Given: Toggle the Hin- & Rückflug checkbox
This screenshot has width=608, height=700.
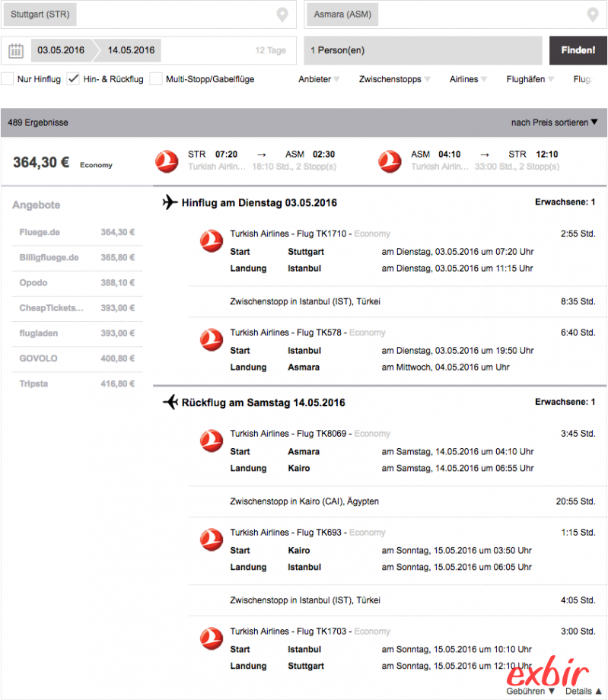Looking at the screenshot, I should [73, 79].
